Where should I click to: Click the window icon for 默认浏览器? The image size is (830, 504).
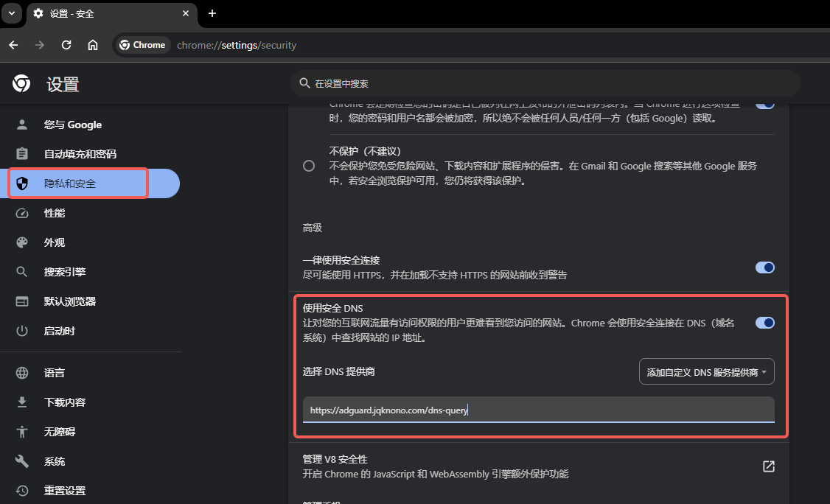[21, 301]
